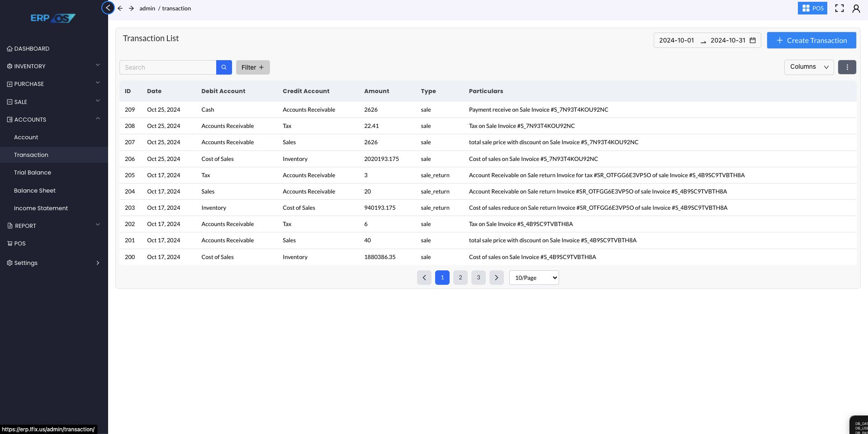Click the Type column header
Viewport: 868px width, 434px height.
click(428, 91)
